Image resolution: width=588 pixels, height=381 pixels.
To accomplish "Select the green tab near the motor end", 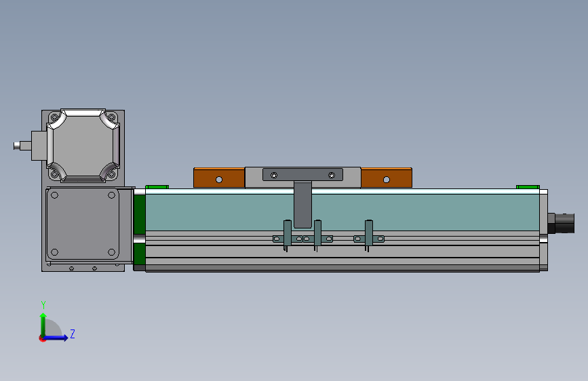I will [x=157, y=186].
